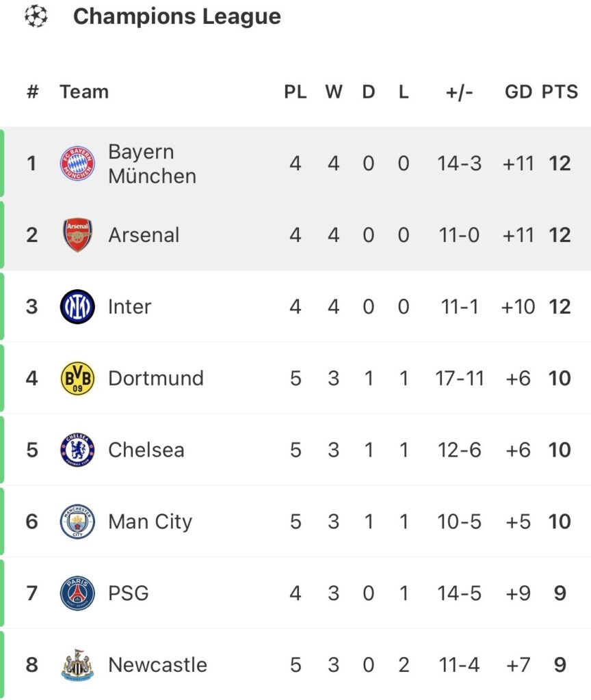
Task: Click Man City's 10 points value
Action: click(560, 522)
